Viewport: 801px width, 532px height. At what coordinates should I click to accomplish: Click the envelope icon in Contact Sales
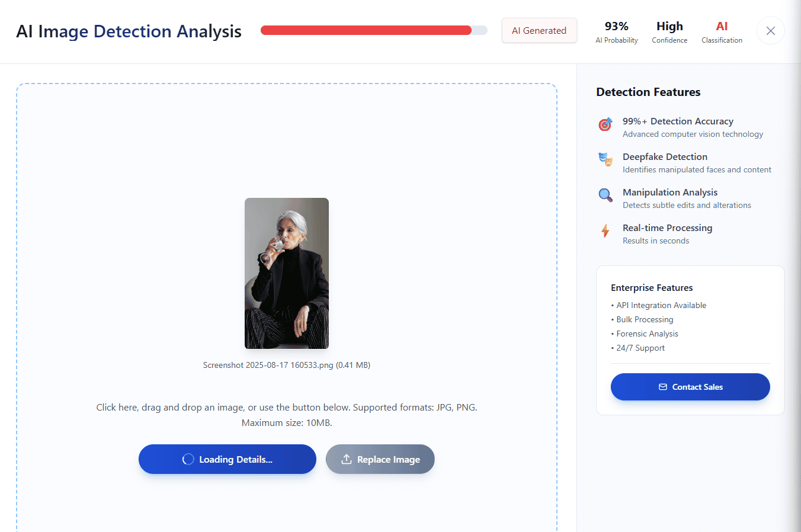[x=663, y=387]
